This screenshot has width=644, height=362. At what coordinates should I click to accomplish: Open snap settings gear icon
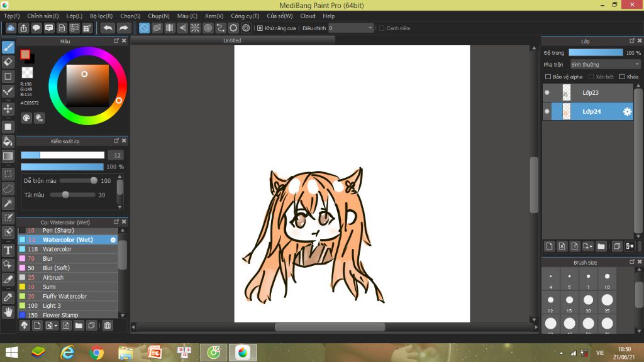click(x=246, y=28)
